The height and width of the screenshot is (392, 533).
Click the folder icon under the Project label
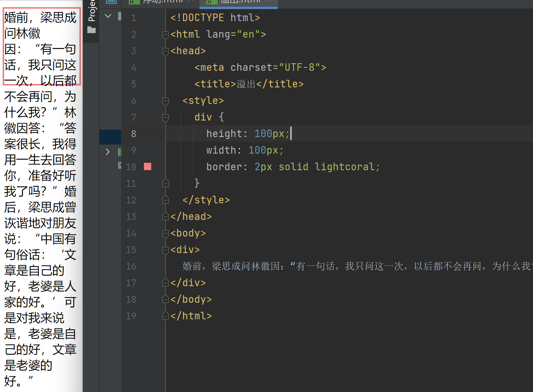point(91,30)
